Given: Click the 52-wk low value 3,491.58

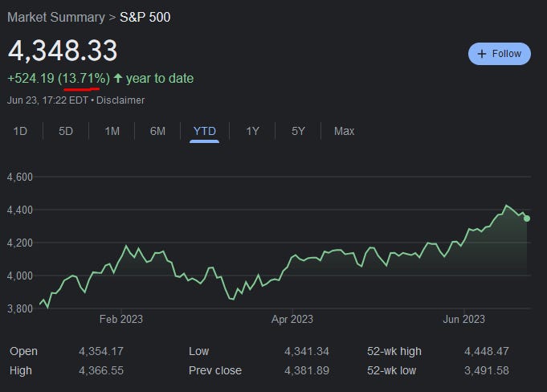Looking at the screenshot, I should (487, 370).
